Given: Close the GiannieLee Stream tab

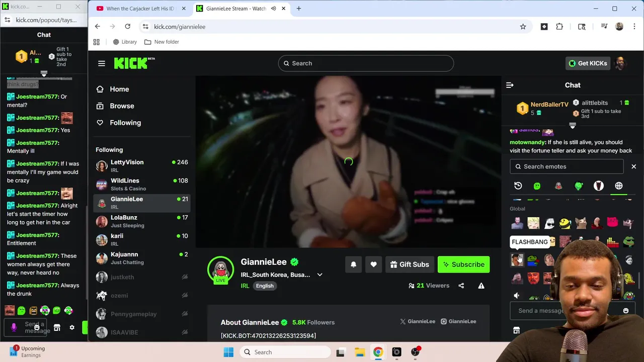Looking at the screenshot, I should 284,9.
